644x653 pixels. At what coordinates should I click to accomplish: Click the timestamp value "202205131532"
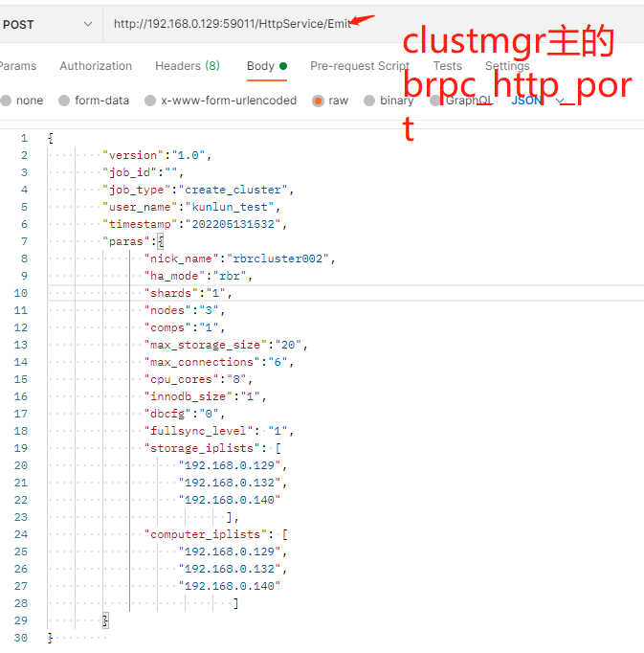(x=233, y=224)
